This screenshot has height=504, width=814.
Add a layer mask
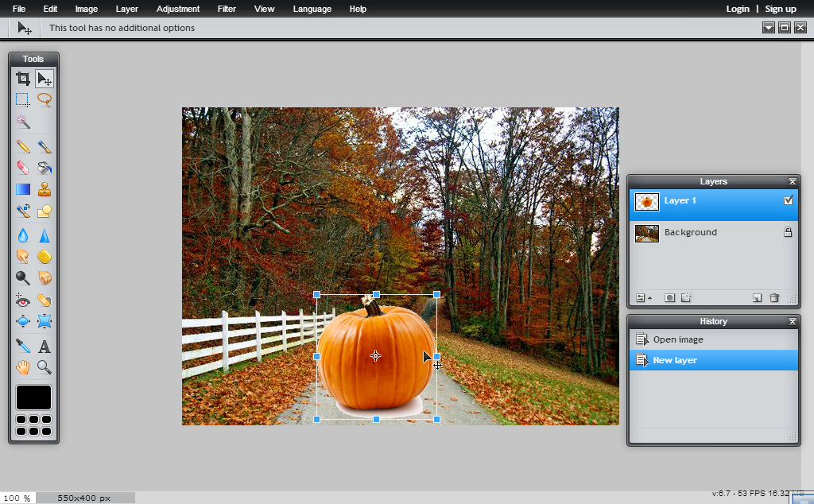click(669, 298)
